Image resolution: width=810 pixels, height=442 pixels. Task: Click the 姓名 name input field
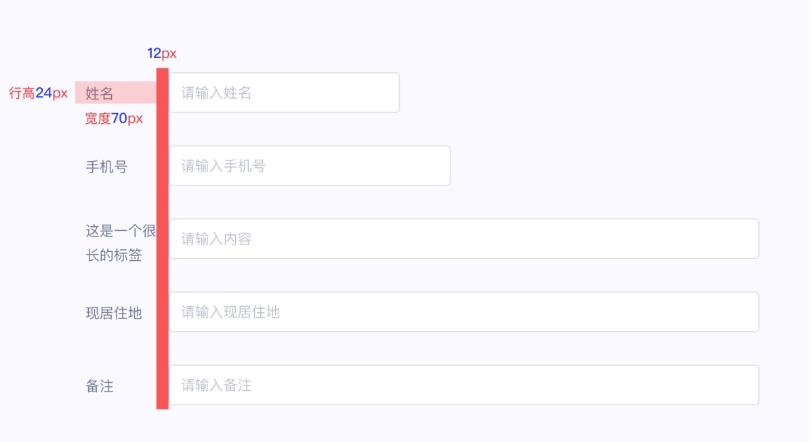(284, 93)
